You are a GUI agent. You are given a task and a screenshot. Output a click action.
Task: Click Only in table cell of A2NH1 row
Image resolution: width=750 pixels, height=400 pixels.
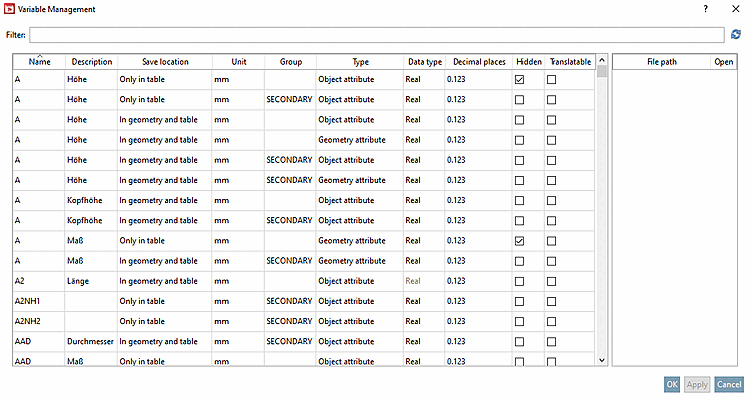click(x=165, y=301)
